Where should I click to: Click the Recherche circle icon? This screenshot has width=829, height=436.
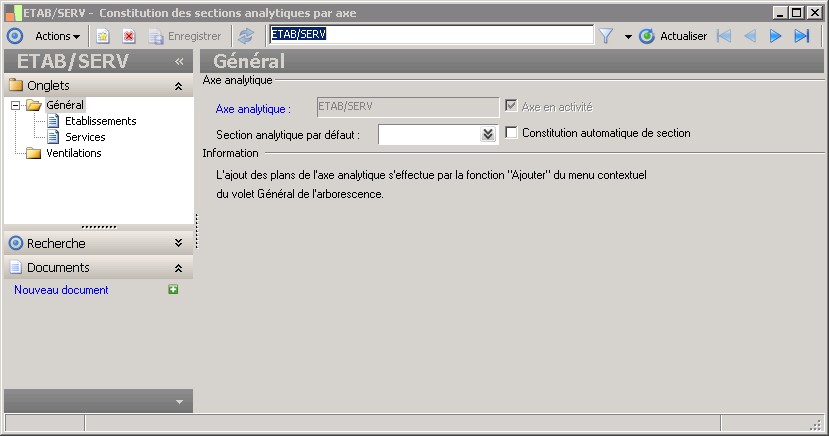[16, 243]
